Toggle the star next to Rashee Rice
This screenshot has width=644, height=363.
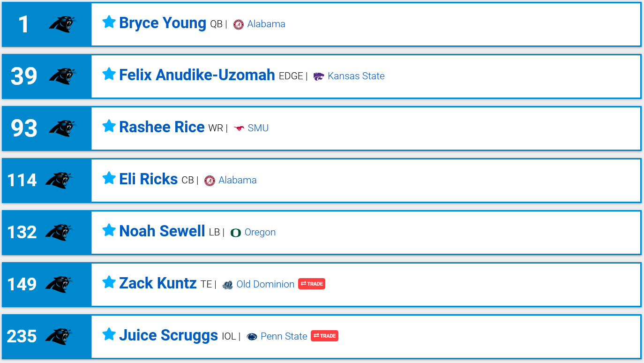click(109, 126)
